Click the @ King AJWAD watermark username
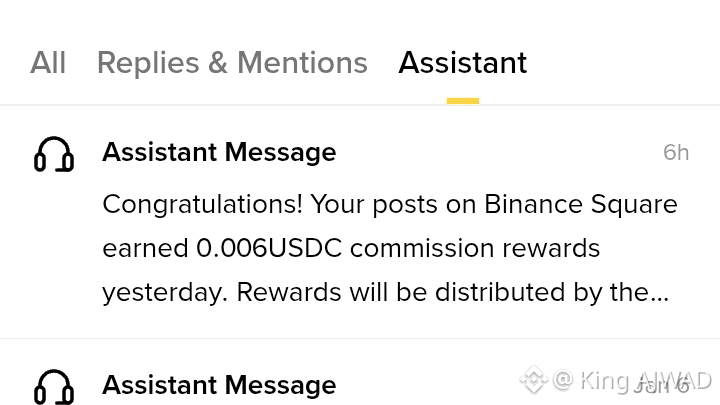Viewport: 720px width, 405px height. point(632,380)
